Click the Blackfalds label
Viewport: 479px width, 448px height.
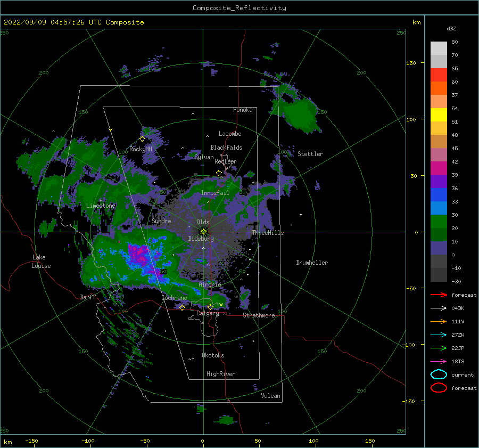coord(226,148)
